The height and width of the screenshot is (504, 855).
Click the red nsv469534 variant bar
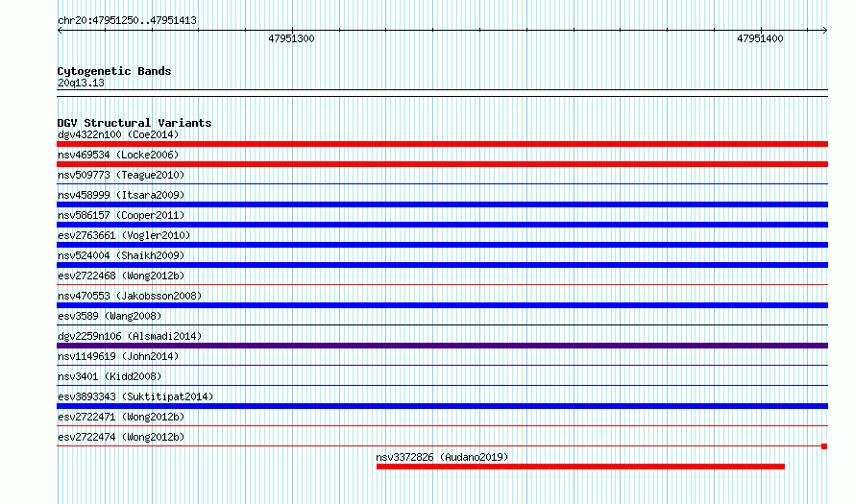coord(442,164)
